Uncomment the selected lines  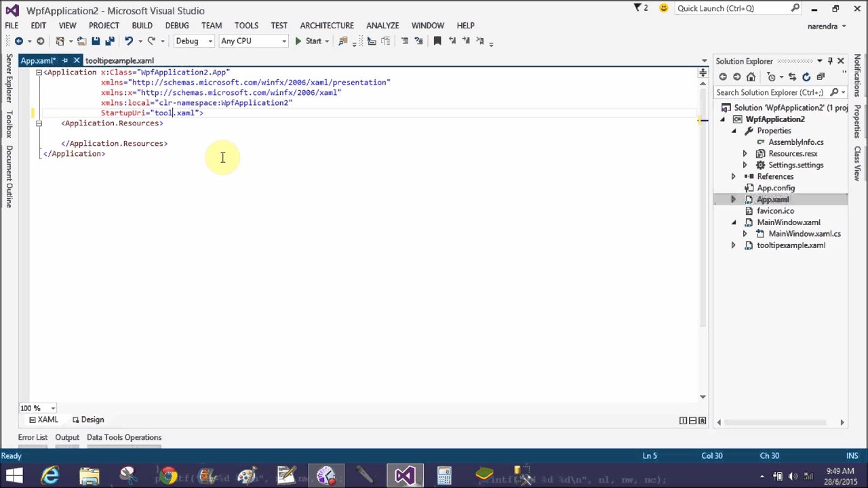tap(419, 41)
